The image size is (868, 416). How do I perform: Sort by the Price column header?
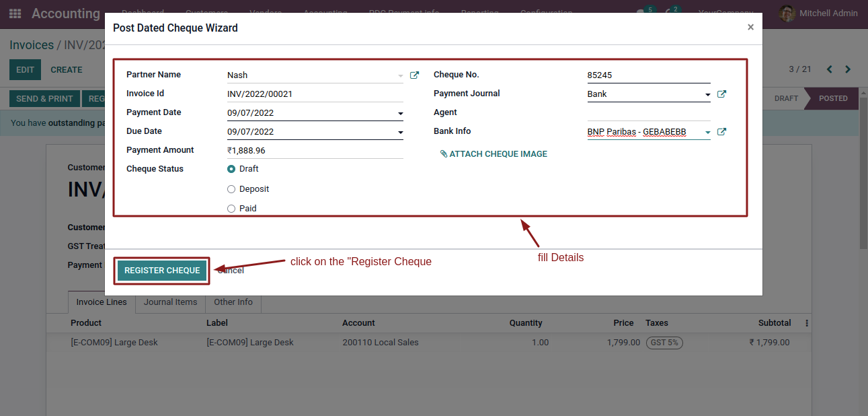coord(623,323)
